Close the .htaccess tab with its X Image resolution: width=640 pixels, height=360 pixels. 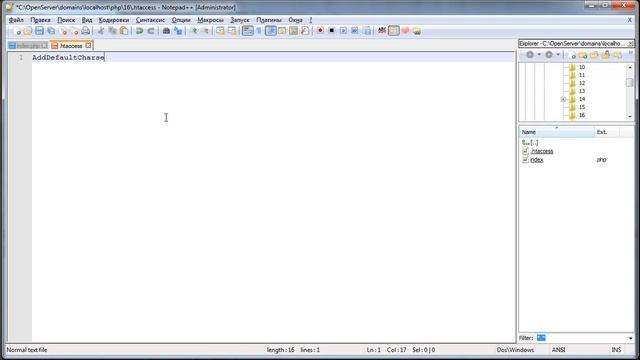point(88,46)
